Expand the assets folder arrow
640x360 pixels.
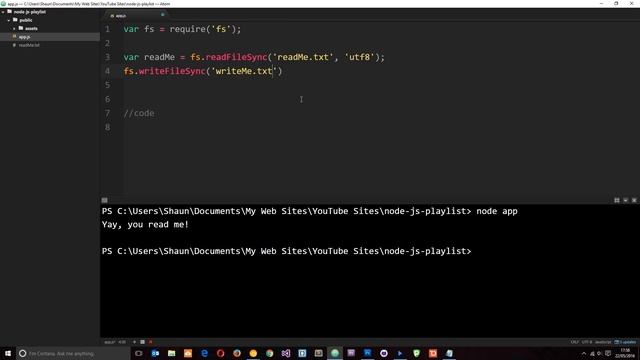pyautogui.click(x=14, y=29)
